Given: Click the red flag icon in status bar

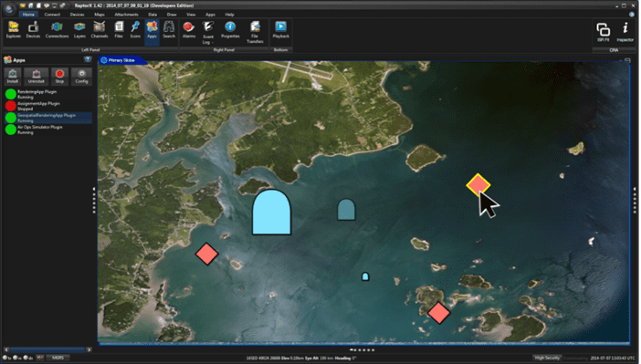Looking at the screenshot, I should 39,358.
